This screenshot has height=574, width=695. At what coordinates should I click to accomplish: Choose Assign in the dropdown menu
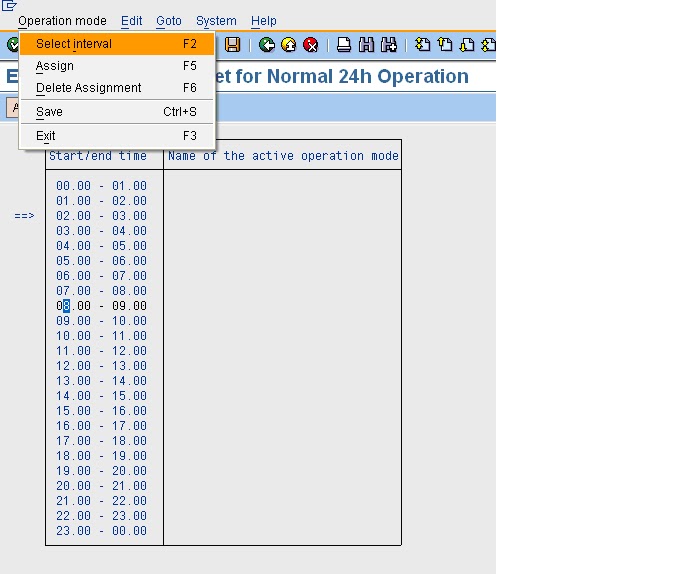[117, 66]
